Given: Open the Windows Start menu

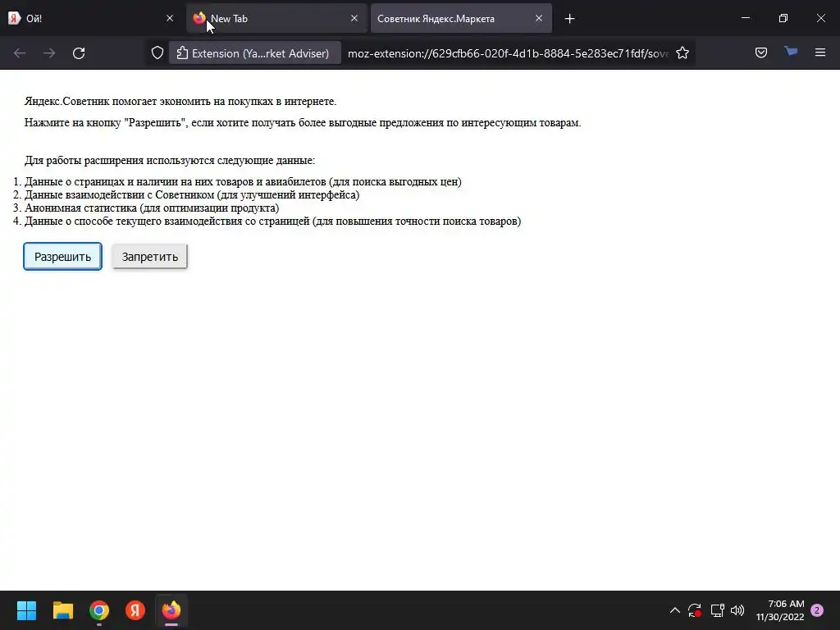Looking at the screenshot, I should 26,610.
